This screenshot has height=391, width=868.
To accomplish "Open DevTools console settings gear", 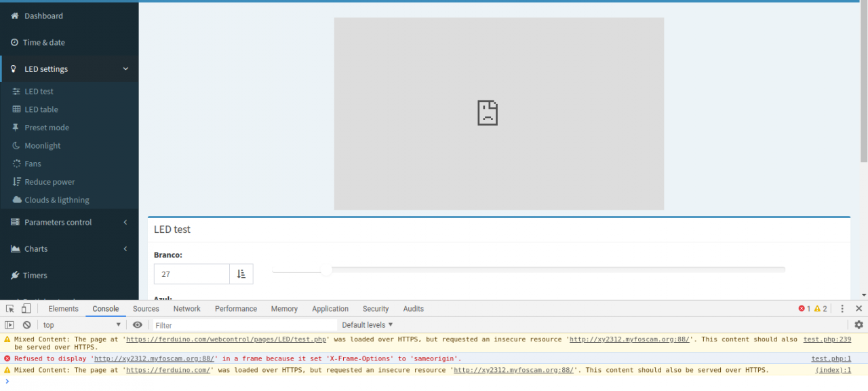I will click(859, 325).
